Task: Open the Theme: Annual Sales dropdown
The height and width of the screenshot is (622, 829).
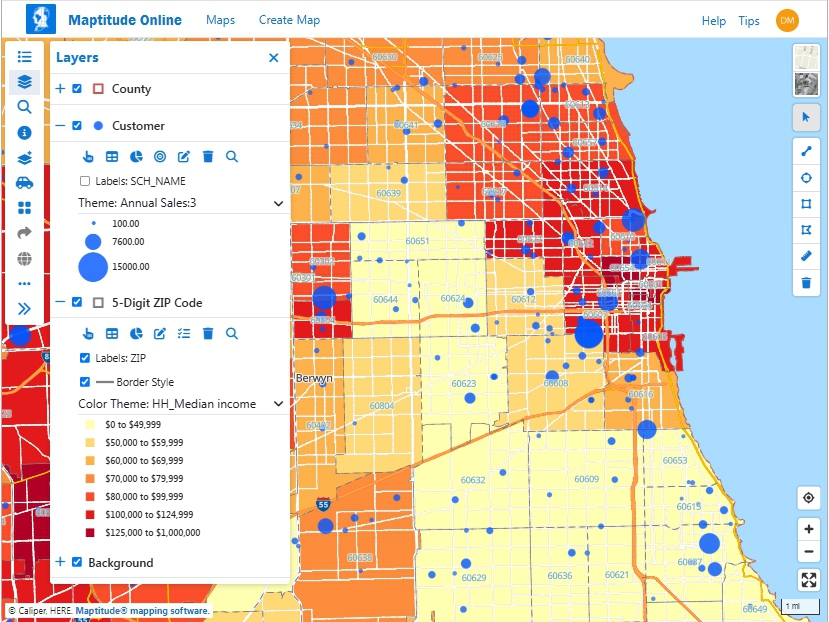Action: tap(278, 202)
